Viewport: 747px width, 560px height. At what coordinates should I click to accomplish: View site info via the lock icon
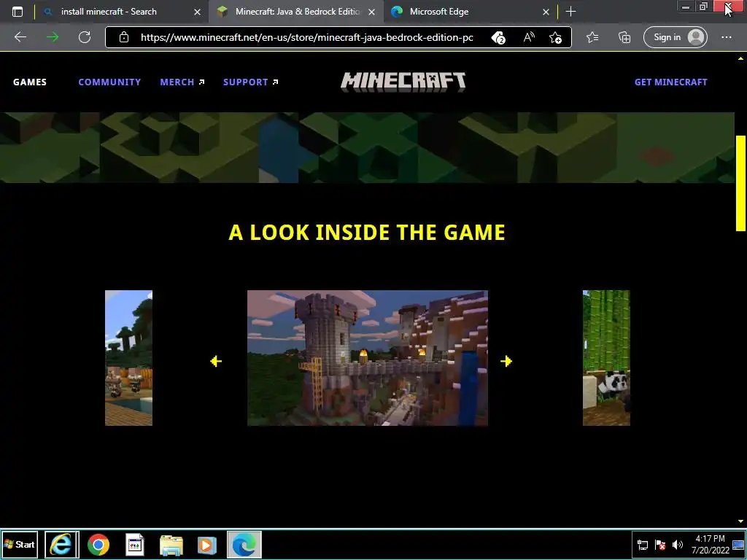(124, 37)
